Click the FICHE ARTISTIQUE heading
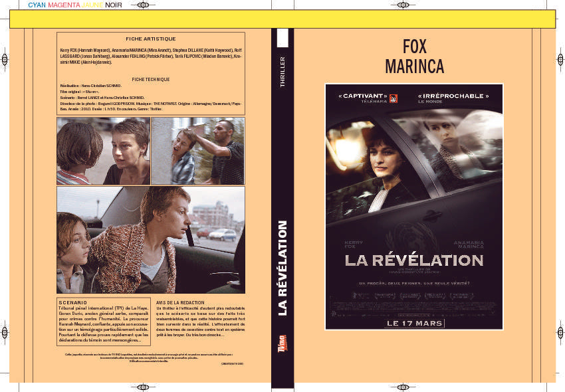This screenshot has width=565, height=392. tap(151, 39)
